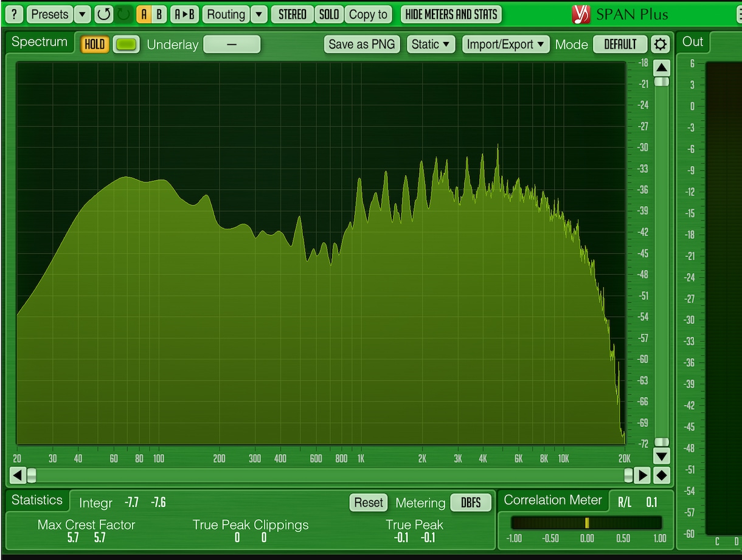Click the True Peak Clippings label
The height and width of the screenshot is (560, 742).
click(x=251, y=525)
